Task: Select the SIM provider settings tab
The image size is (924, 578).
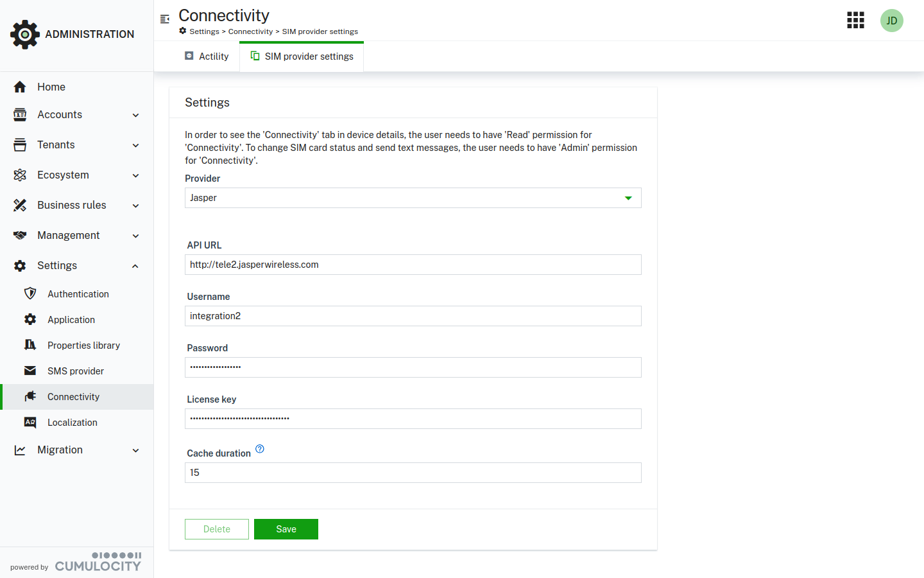Action: pyautogui.click(x=302, y=57)
